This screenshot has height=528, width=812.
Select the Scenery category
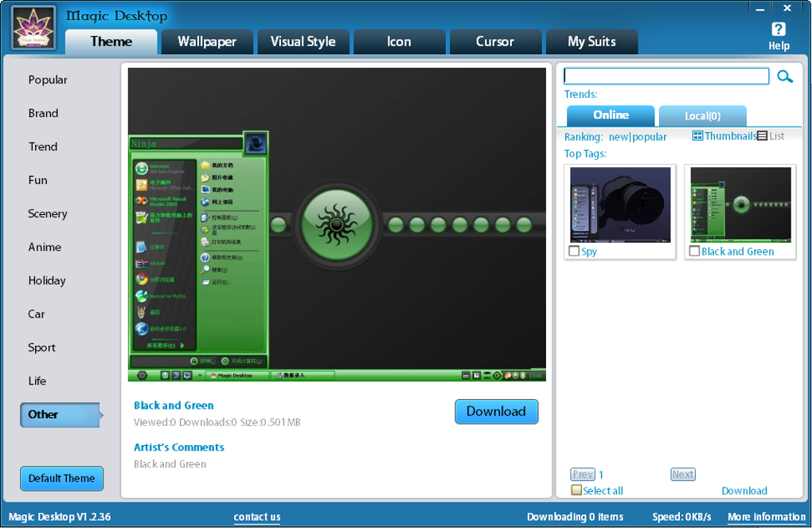click(48, 213)
